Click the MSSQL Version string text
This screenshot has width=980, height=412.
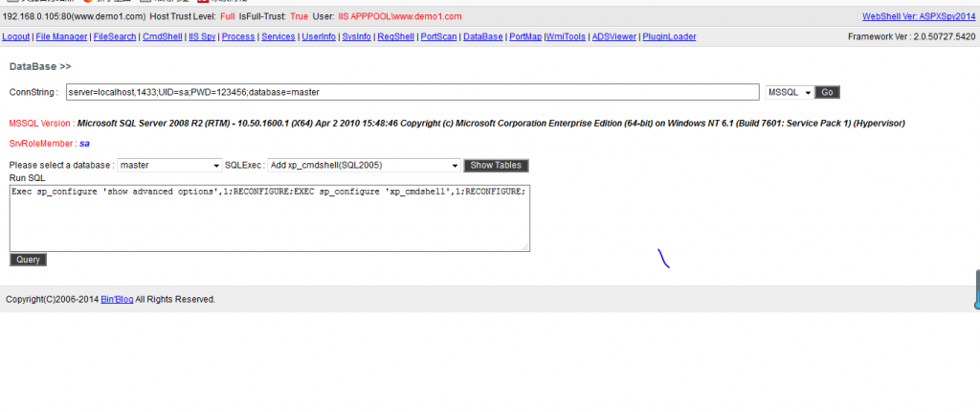(x=491, y=124)
